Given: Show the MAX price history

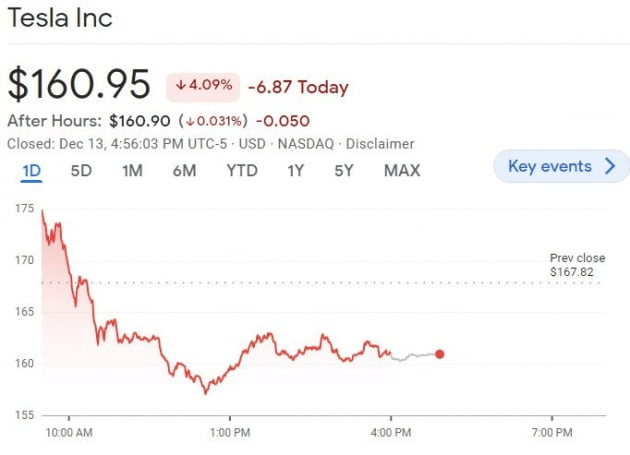Looking at the screenshot, I should 401,170.
